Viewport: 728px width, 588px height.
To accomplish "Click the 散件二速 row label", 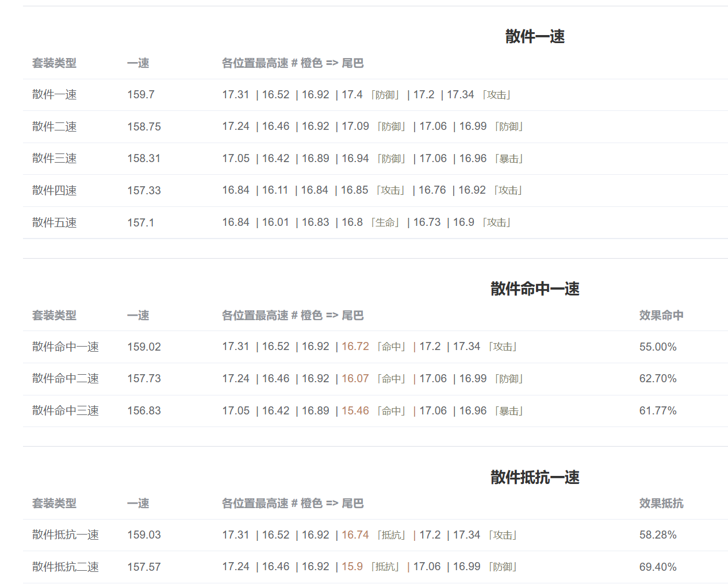I will point(54,126).
